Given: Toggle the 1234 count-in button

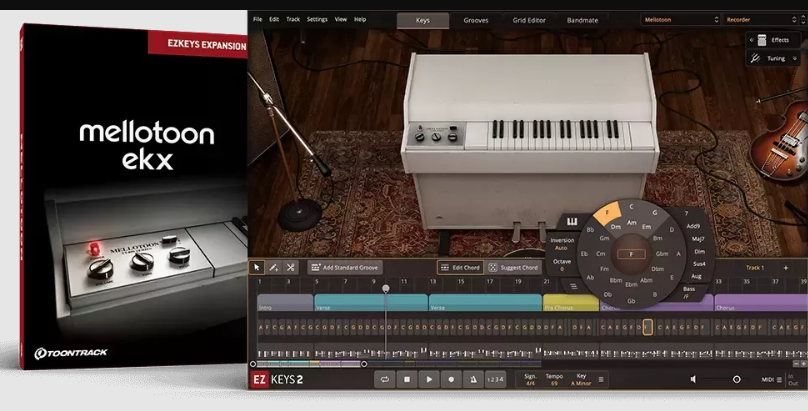Looking at the screenshot, I should 496,379.
